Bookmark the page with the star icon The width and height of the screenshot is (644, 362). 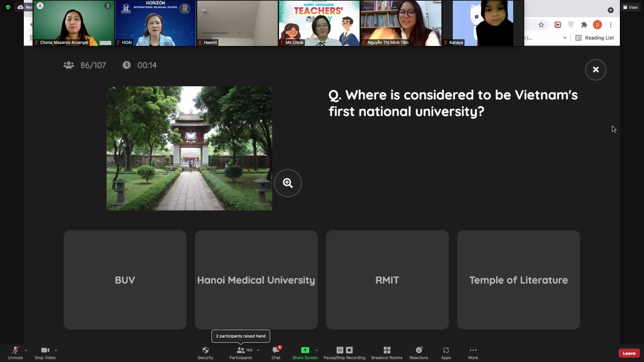tap(541, 24)
